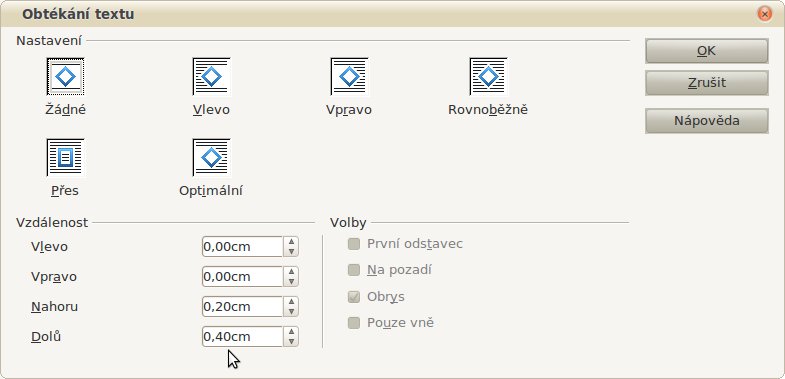Click the Nahoru distance label
Screen dimensions: 785x379
click(55, 306)
